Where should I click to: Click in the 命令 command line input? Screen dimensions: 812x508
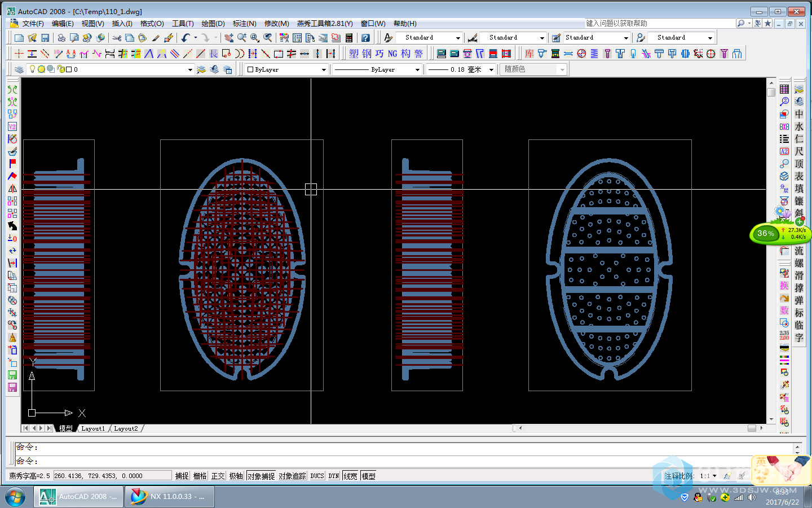[x=403, y=461]
